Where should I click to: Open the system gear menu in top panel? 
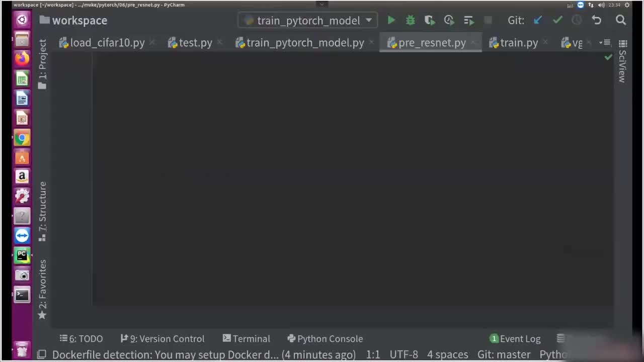[x=627, y=5]
